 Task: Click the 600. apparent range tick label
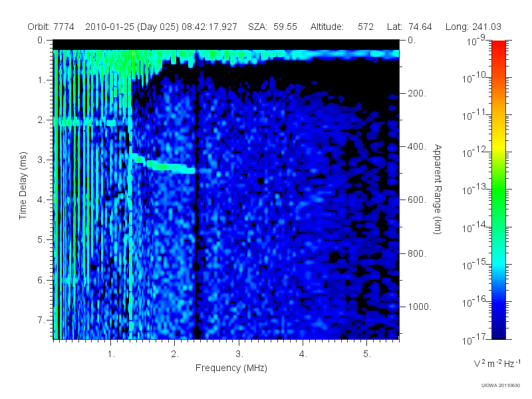[x=417, y=200]
